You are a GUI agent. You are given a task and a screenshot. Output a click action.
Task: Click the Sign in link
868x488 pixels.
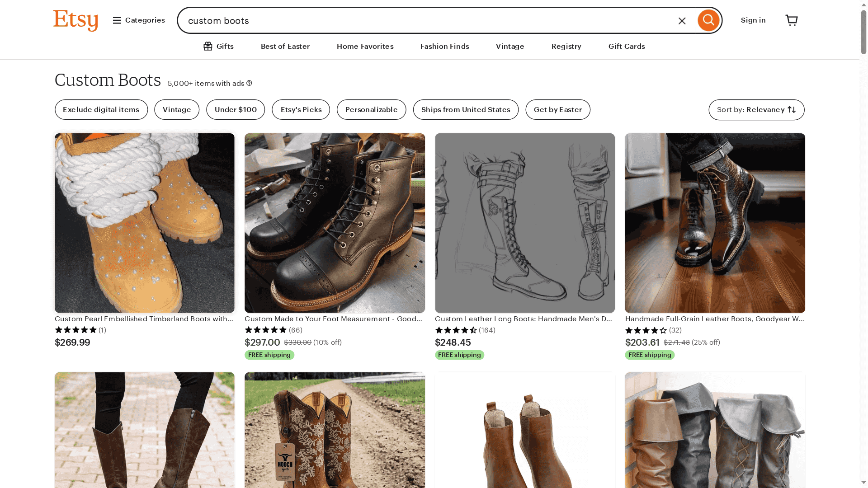753,20
